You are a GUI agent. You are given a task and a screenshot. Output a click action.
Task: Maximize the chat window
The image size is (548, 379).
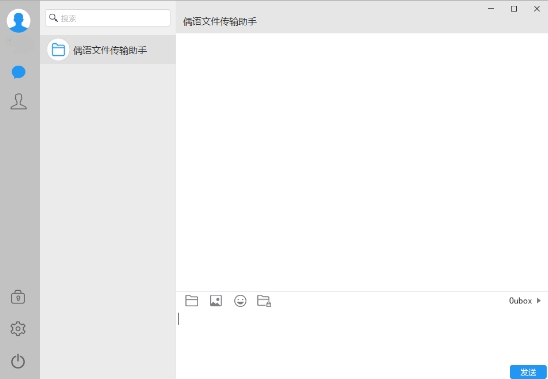pos(514,9)
